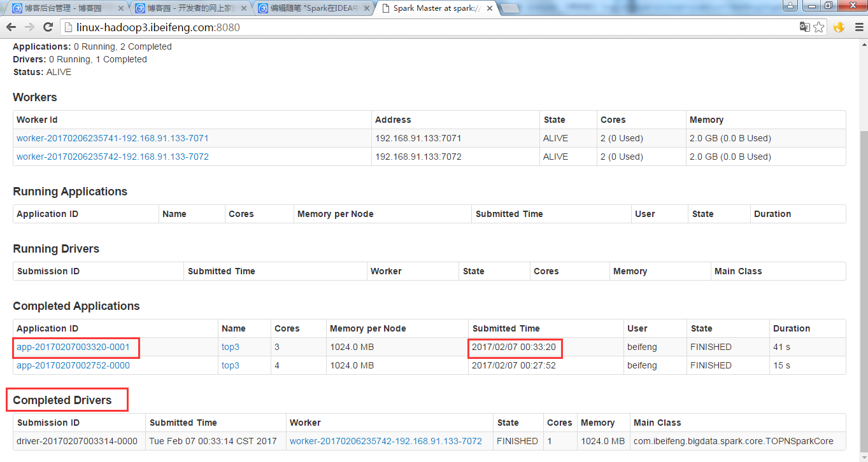Select submitted time 2017/02/07 00:27:52
The width and height of the screenshot is (868, 462).
point(514,365)
